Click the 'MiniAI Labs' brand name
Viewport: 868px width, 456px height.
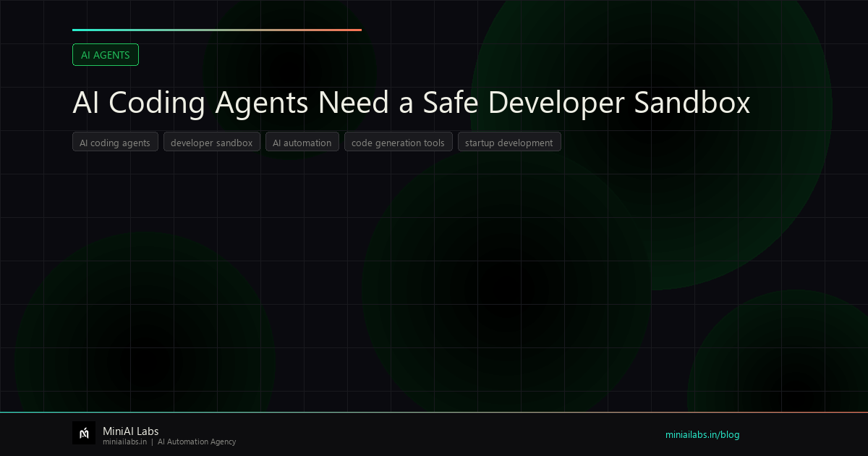pyautogui.click(x=131, y=431)
